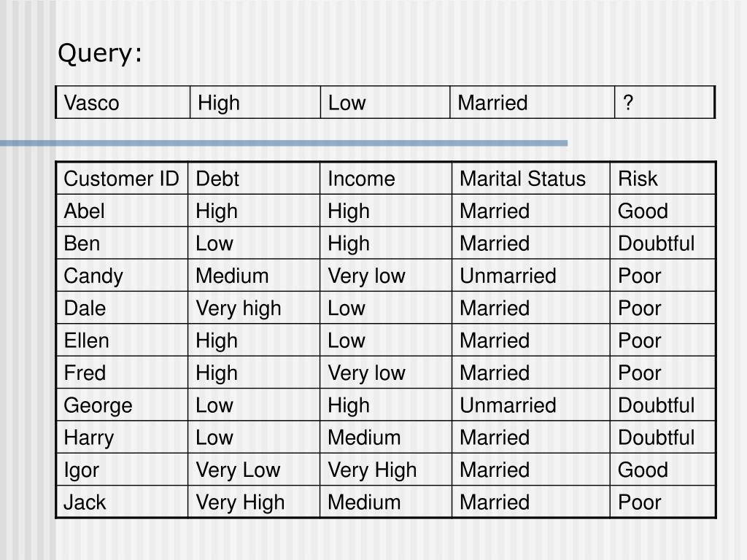Select Ben's Doubtful risk cell
Screen dimensions: 747x560
click(662, 244)
